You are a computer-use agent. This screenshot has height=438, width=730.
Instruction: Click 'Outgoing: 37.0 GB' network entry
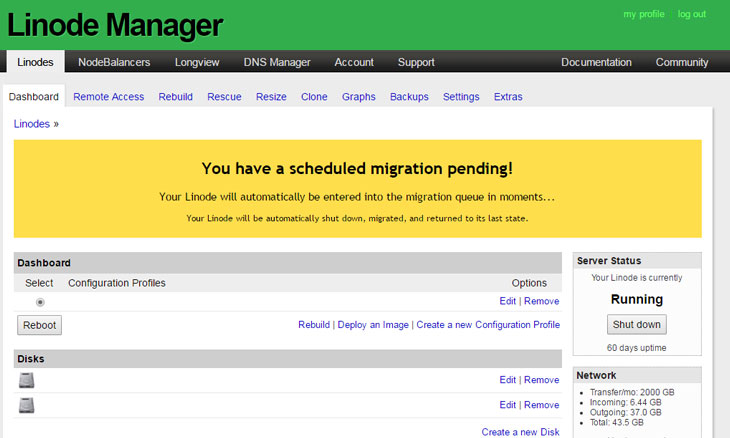point(625,412)
